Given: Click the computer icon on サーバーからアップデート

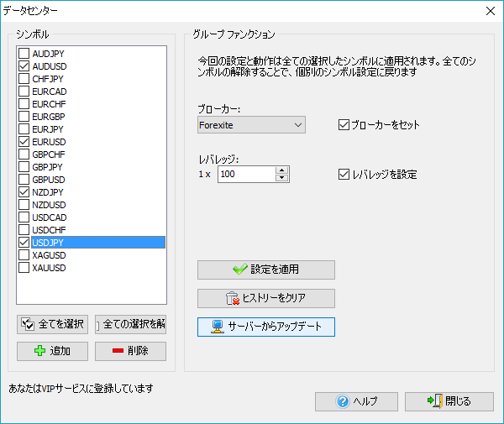Looking at the screenshot, I should [218, 327].
